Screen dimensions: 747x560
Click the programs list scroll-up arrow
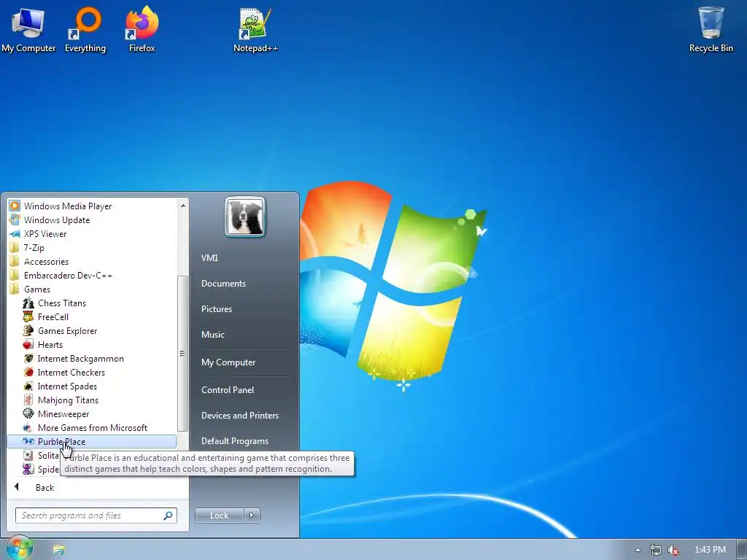(x=182, y=206)
